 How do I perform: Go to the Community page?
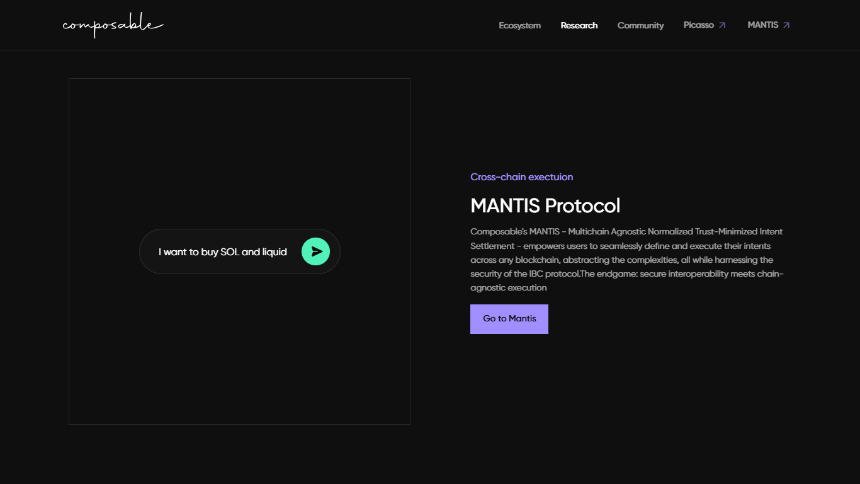coord(640,25)
